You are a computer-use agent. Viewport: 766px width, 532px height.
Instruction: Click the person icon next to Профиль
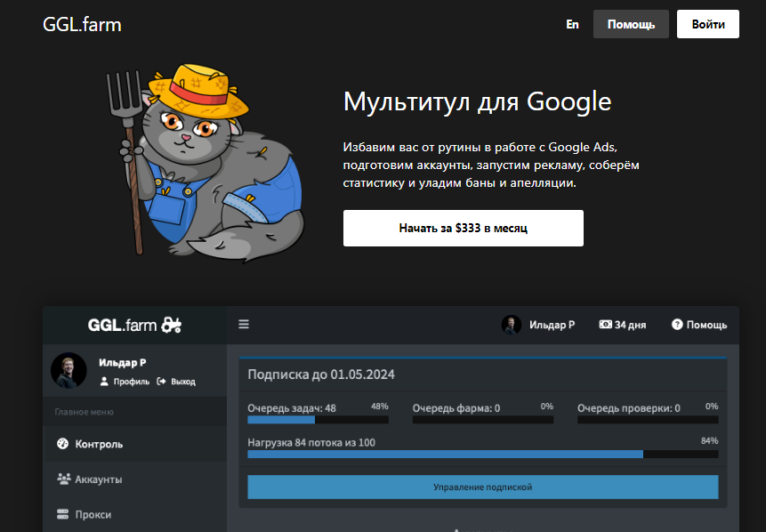coord(104,382)
